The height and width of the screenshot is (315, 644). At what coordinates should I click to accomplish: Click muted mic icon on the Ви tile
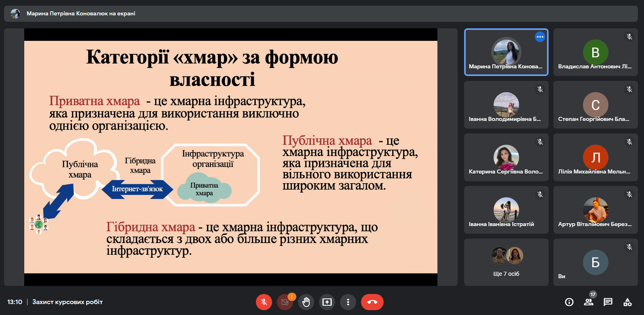tap(629, 247)
